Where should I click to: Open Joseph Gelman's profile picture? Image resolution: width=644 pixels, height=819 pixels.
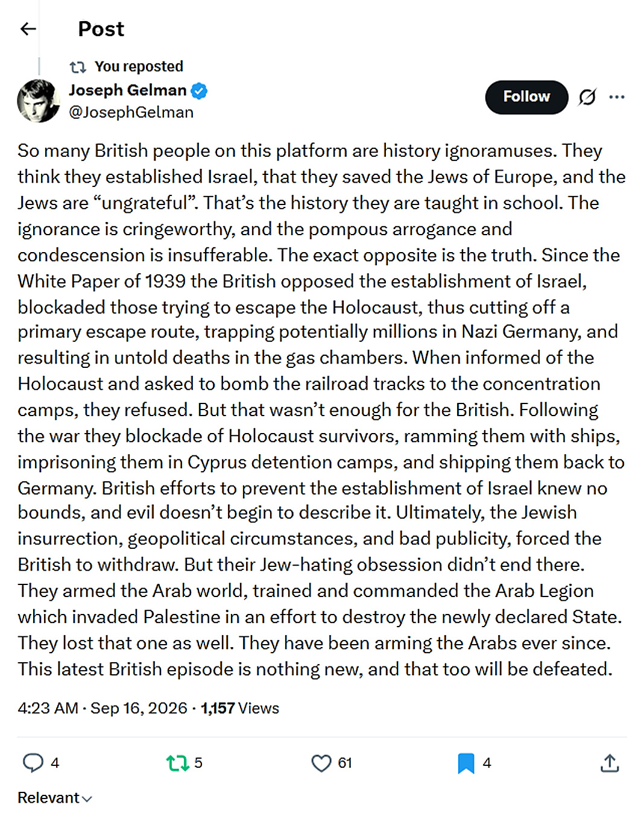tap(39, 101)
